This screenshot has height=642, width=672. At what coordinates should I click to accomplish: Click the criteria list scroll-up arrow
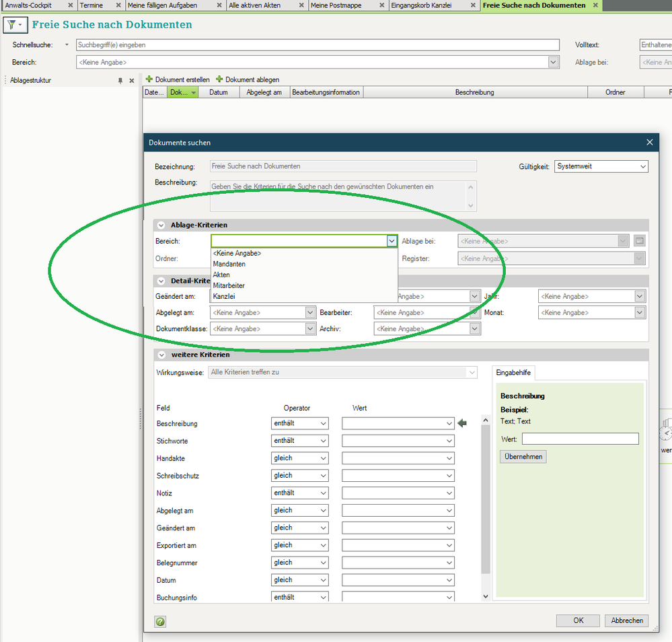[486, 421]
